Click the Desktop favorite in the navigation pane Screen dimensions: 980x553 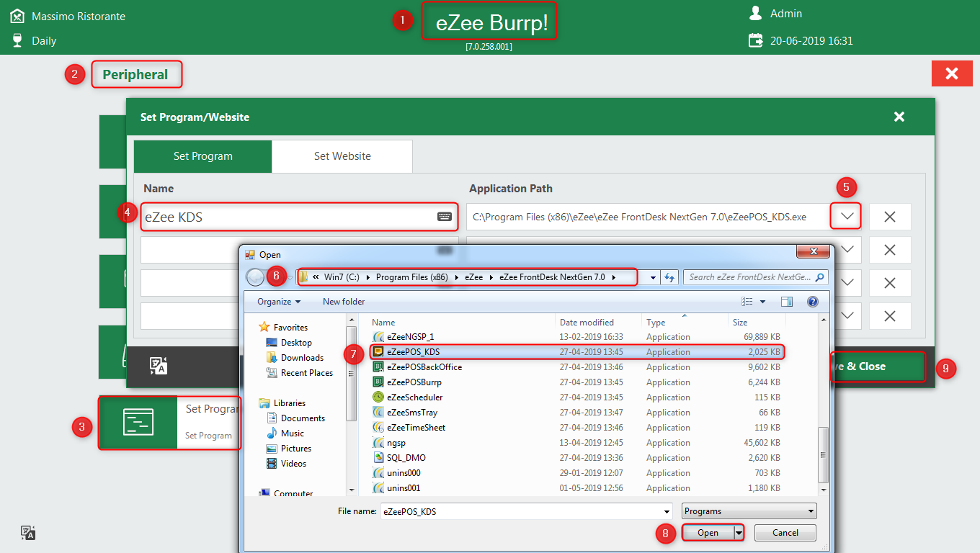point(296,343)
